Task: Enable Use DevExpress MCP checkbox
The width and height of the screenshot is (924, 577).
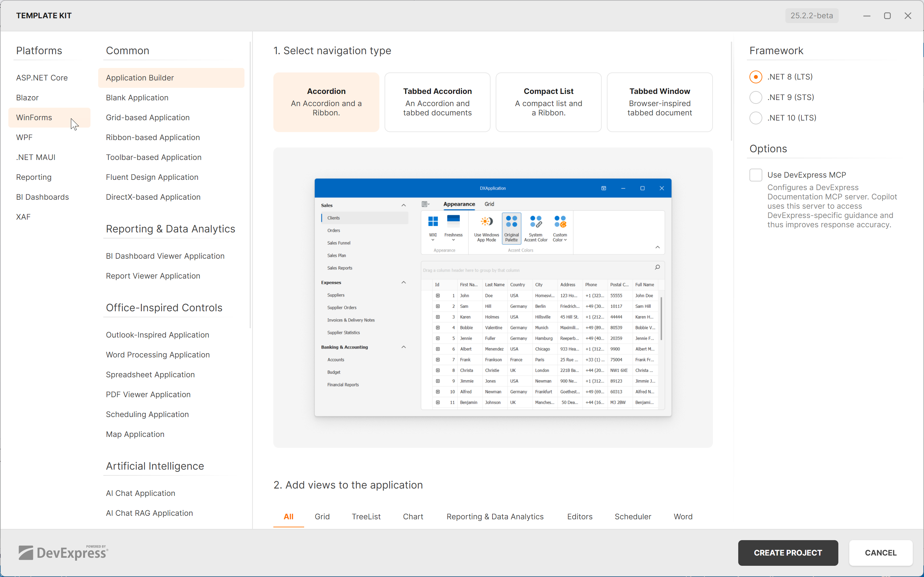Action: tap(756, 175)
